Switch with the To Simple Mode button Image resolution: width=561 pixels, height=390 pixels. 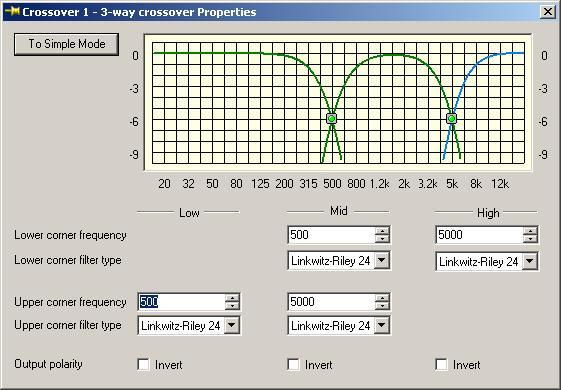pos(67,44)
